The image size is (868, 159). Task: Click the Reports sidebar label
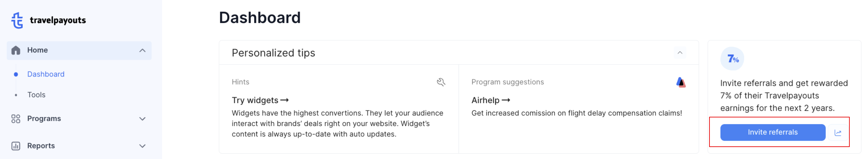(x=41, y=146)
